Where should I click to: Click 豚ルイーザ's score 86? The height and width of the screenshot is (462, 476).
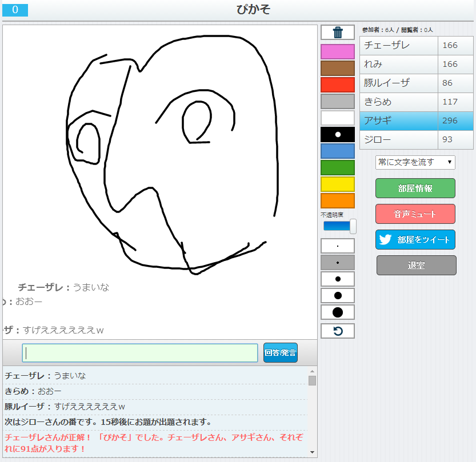pos(447,83)
